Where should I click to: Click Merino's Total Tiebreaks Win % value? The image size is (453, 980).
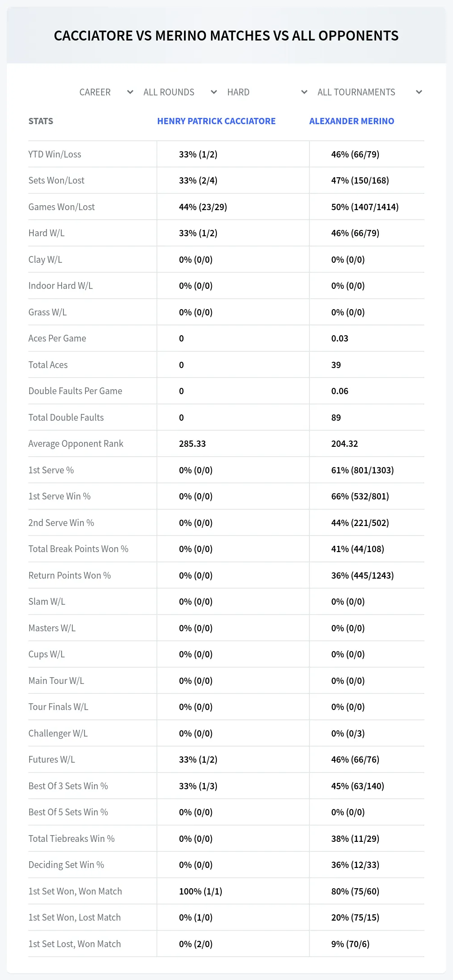pos(355,839)
